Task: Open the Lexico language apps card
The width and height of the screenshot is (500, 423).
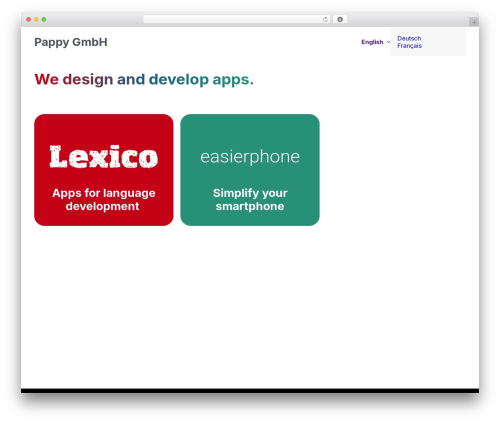Action: tap(104, 170)
